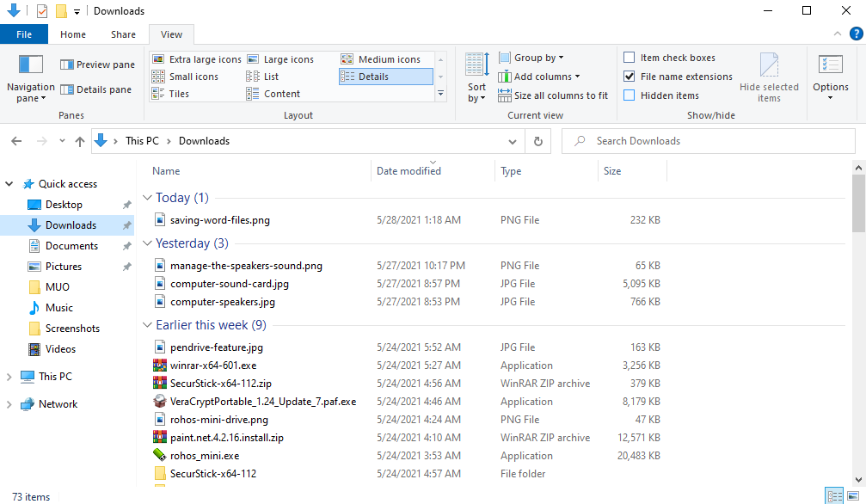Enable Item check boxes

pyautogui.click(x=630, y=58)
